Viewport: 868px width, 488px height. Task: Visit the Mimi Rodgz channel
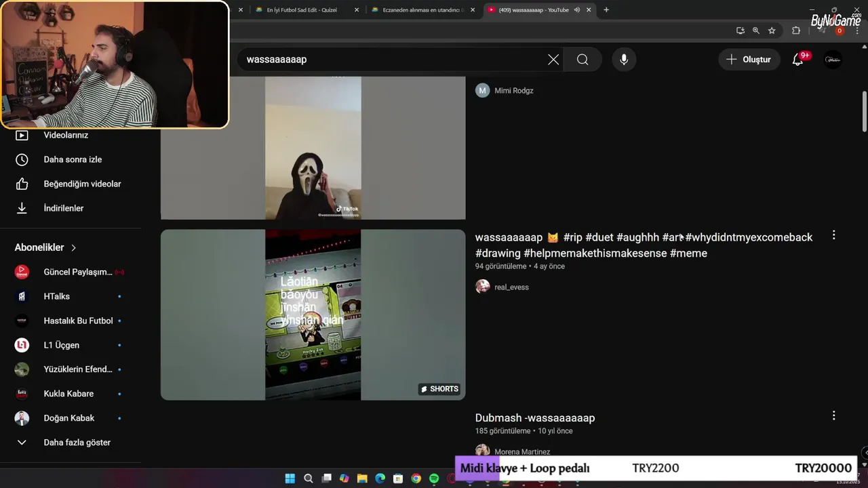[513, 91]
